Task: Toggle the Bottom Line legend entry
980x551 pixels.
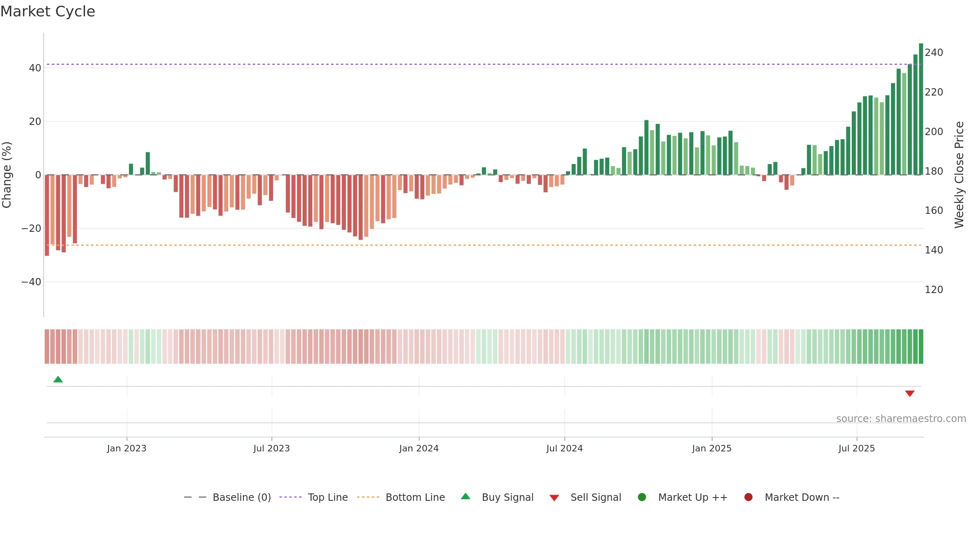Action: click(401, 497)
